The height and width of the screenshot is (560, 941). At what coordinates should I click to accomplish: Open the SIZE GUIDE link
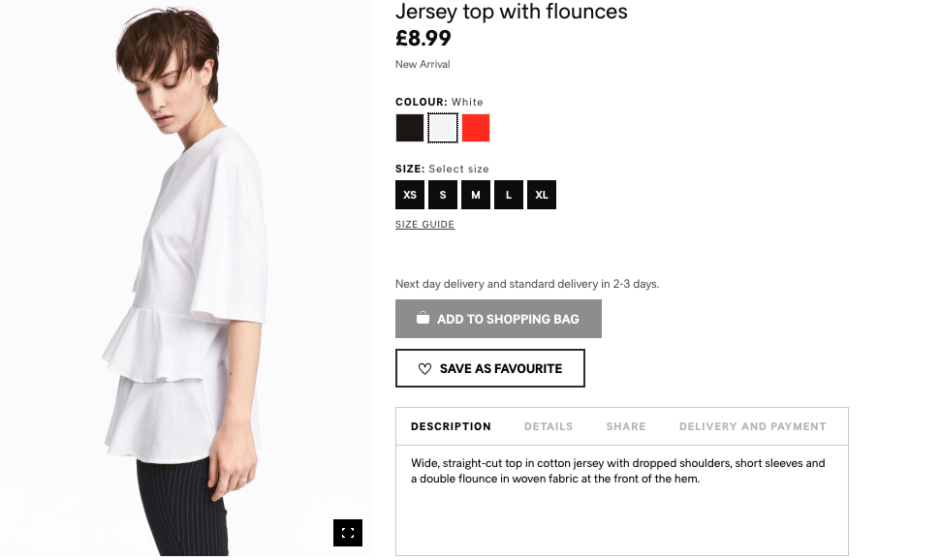tap(423, 224)
